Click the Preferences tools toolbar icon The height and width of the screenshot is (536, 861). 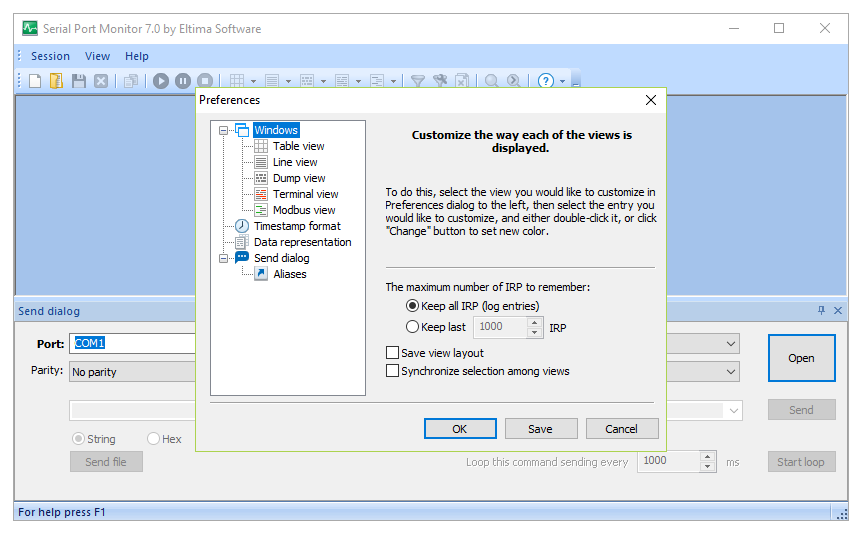(x=440, y=81)
